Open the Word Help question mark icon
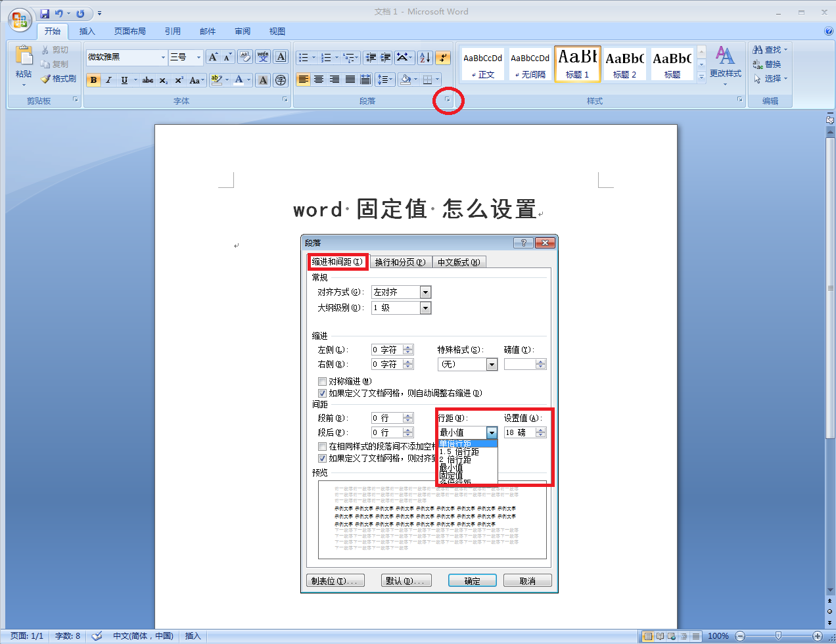Screen dimensions: 836x644 point(828,31)
